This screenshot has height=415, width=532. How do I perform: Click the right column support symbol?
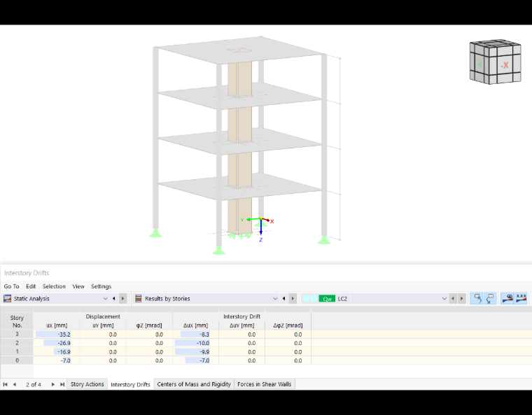pos(324,240)
